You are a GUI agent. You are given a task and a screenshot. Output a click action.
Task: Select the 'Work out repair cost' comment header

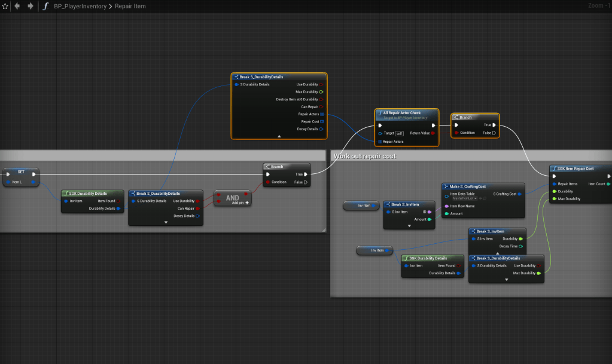[371, 156]
